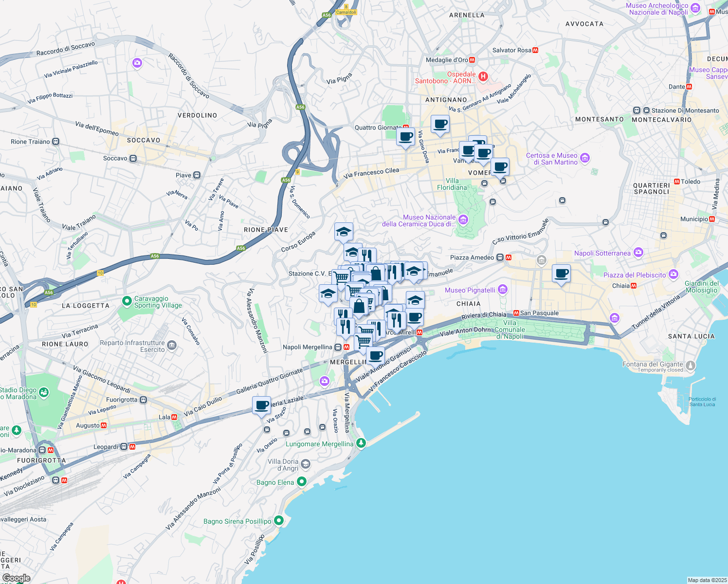Select camera icon near Raccordo di Soccavo
The height and width of the screenshot is (584, 728).
click(x=137, y=63)
